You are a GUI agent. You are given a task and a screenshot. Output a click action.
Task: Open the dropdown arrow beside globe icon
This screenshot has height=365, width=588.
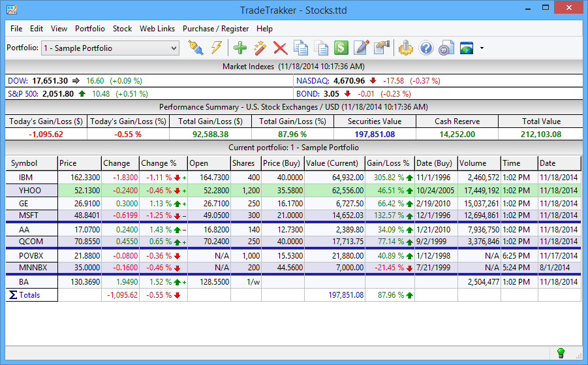[482, 48]
